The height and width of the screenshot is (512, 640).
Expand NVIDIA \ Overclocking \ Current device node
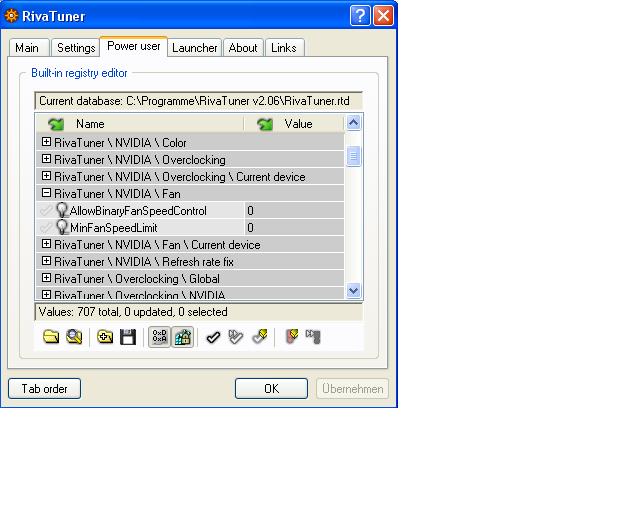click(x=47, y=176)
